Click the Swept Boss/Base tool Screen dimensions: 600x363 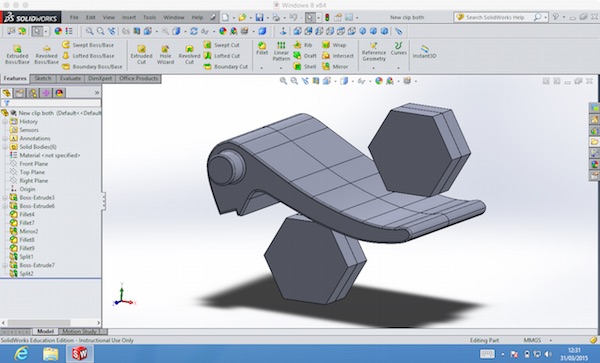tap(88, 45)
